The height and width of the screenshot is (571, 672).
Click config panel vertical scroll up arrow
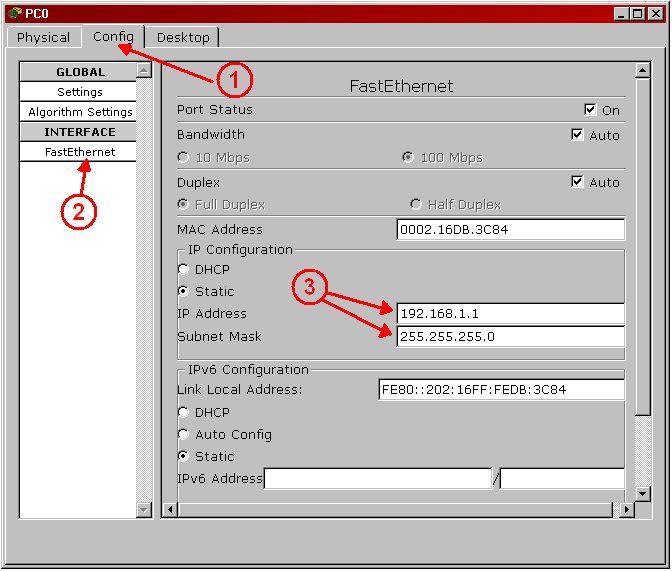pyautogui.click(x=642, y=70)
